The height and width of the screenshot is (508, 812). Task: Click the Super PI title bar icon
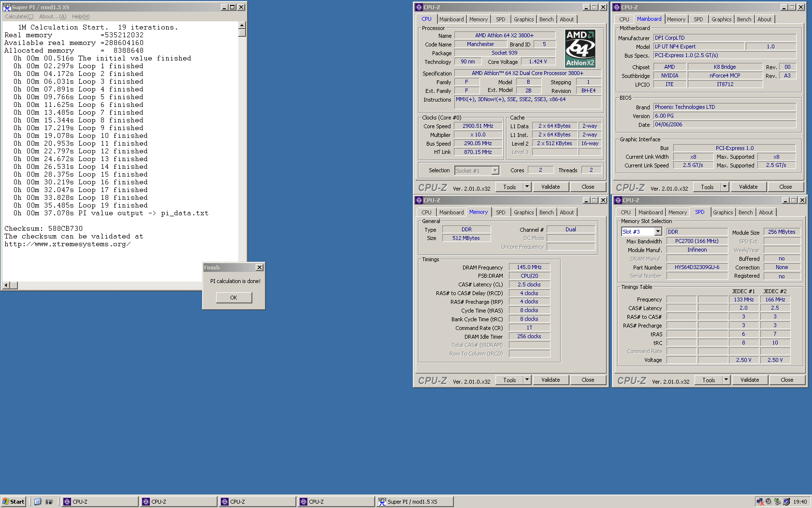click(6, 7)
